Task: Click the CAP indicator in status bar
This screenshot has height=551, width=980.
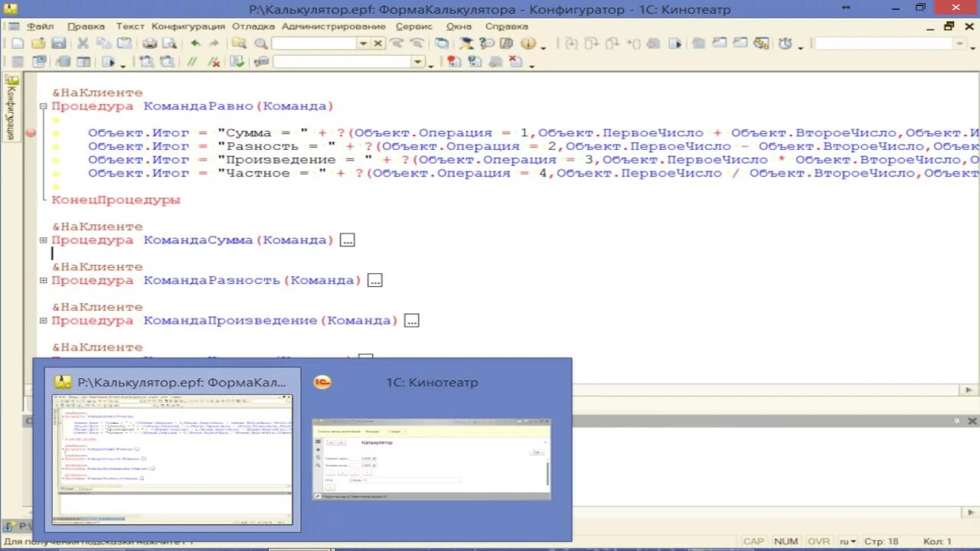Action: click(753, 541)
